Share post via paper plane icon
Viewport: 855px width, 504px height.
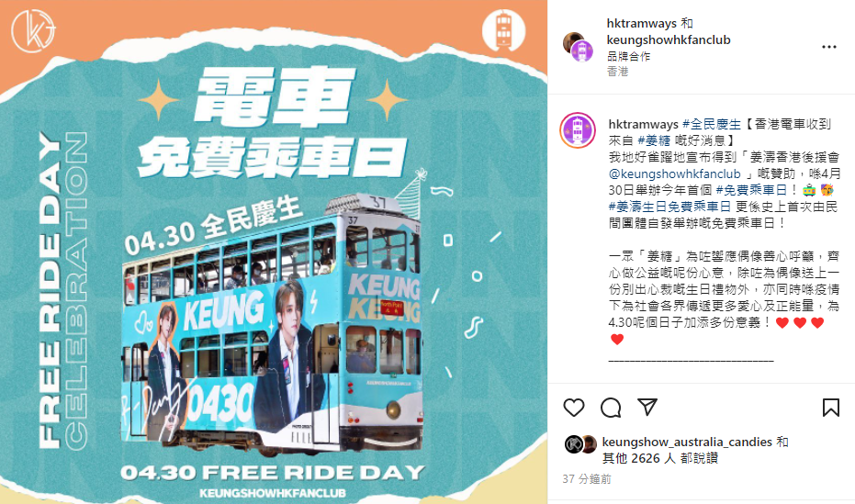tap(647, 407)
